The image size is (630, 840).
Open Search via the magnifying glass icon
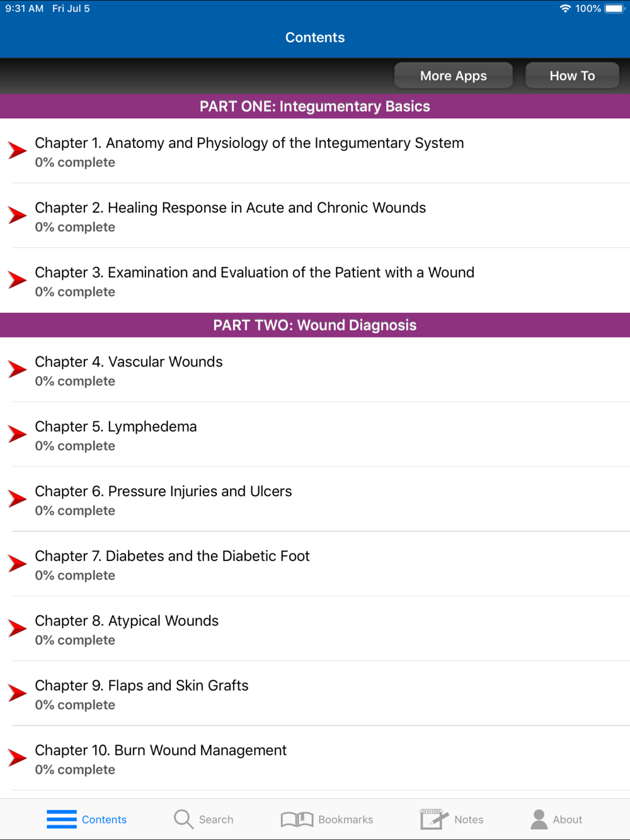click(x=183, y=819)
